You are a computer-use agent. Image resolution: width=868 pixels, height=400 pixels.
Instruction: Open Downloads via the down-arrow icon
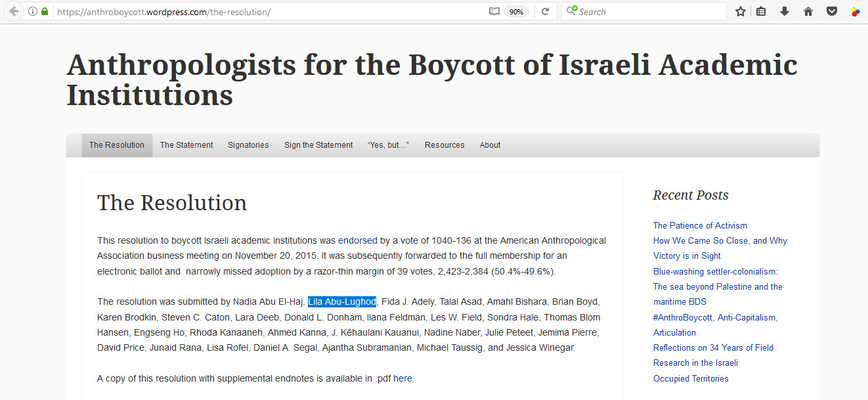[x=784, y=11]
